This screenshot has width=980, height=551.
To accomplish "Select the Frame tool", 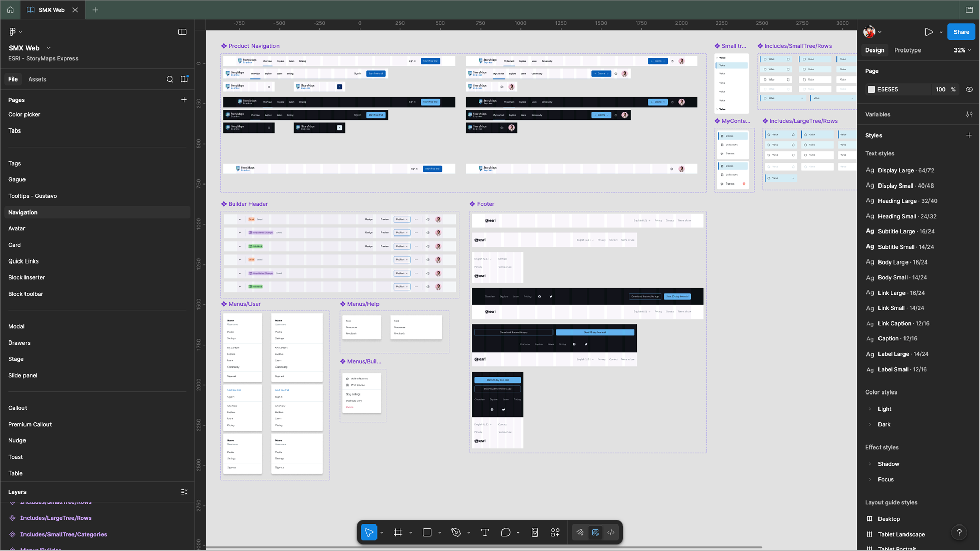I will click(398, 533).
